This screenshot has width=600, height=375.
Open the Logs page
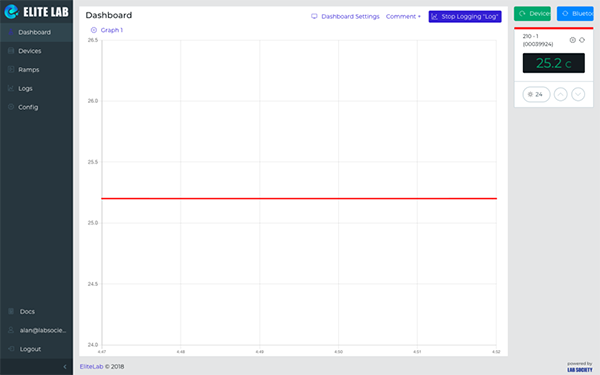[36, 88]
